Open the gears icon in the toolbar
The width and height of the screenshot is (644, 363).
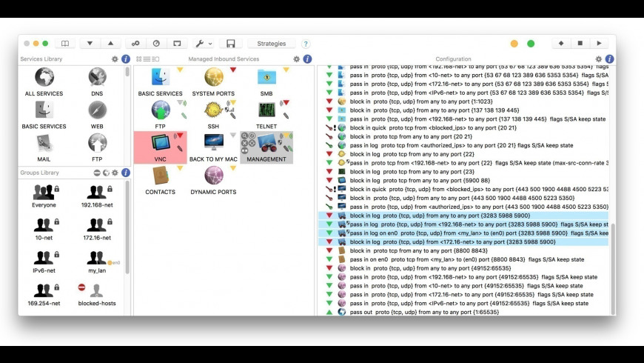click(x=135, y=44)
